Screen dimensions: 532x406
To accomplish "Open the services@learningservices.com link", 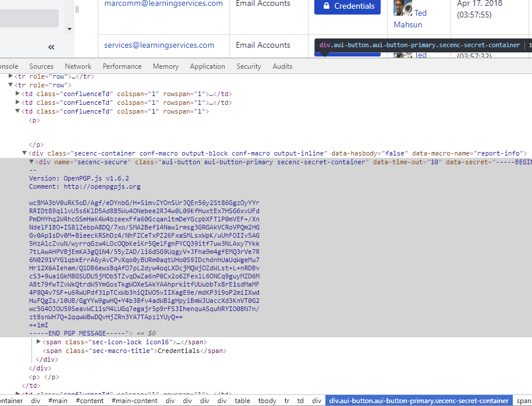I will tap(159, 44).
